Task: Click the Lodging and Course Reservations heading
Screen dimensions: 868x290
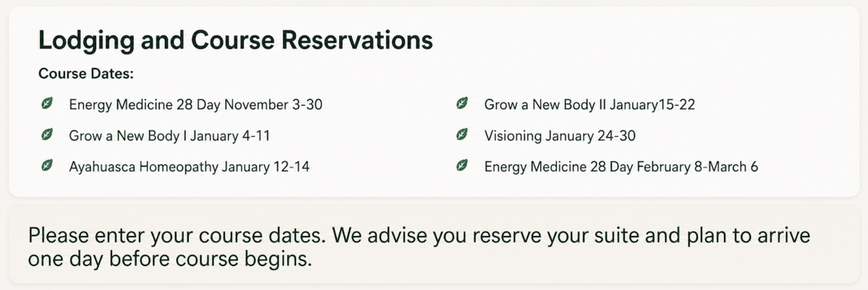Action: coord(235,41)
